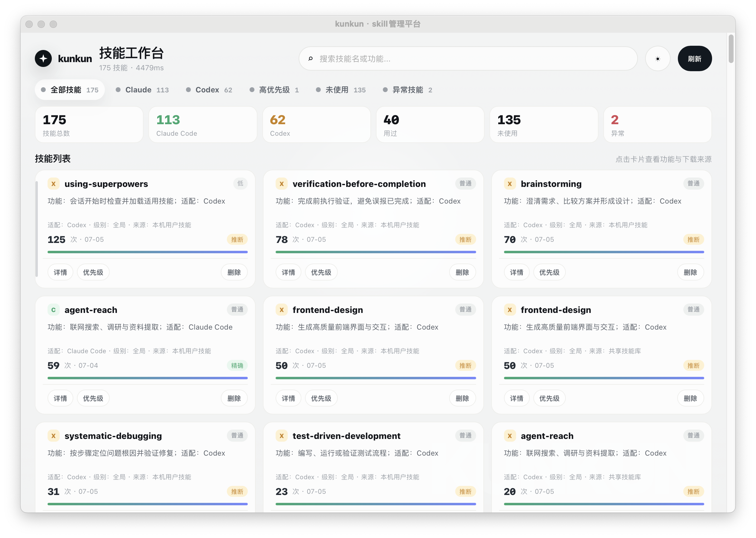This screenshot has height=538, width=756.
Task: Click the 113 Claude Code stat card
Action: pyautogui.click(x=203, y=125)
